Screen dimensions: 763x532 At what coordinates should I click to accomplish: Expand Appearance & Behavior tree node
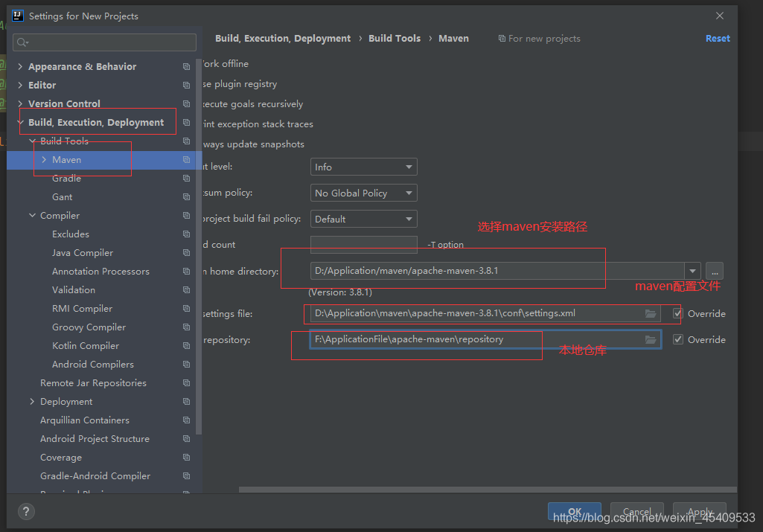pos(20,67)
